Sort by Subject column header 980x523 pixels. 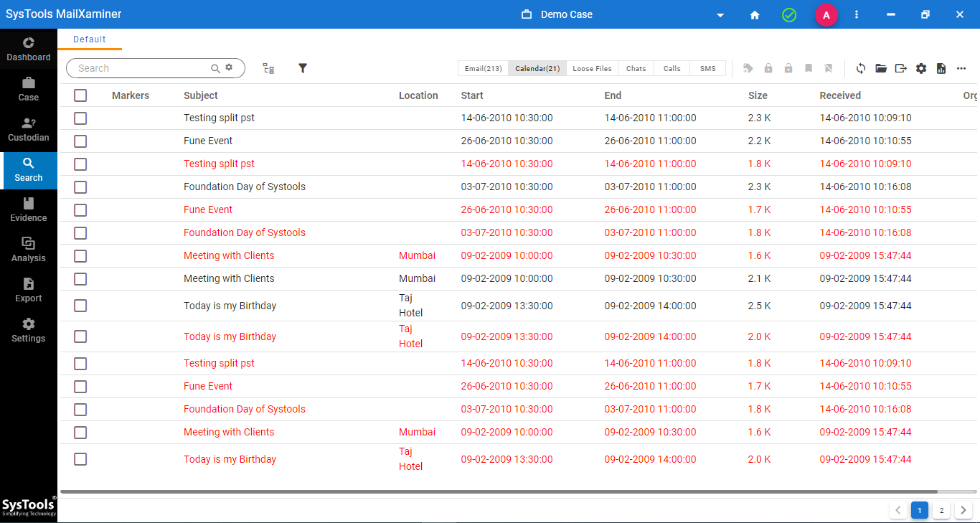click(x=201, y=95)
